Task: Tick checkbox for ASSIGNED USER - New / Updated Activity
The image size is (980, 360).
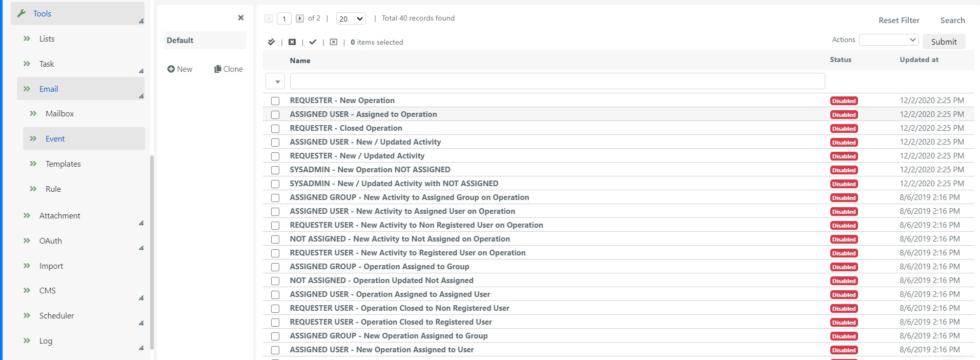Action: click(x=275, y=143)
